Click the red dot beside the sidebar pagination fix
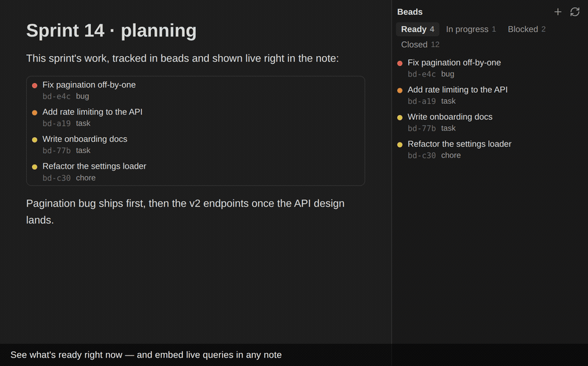 [400, 63]
